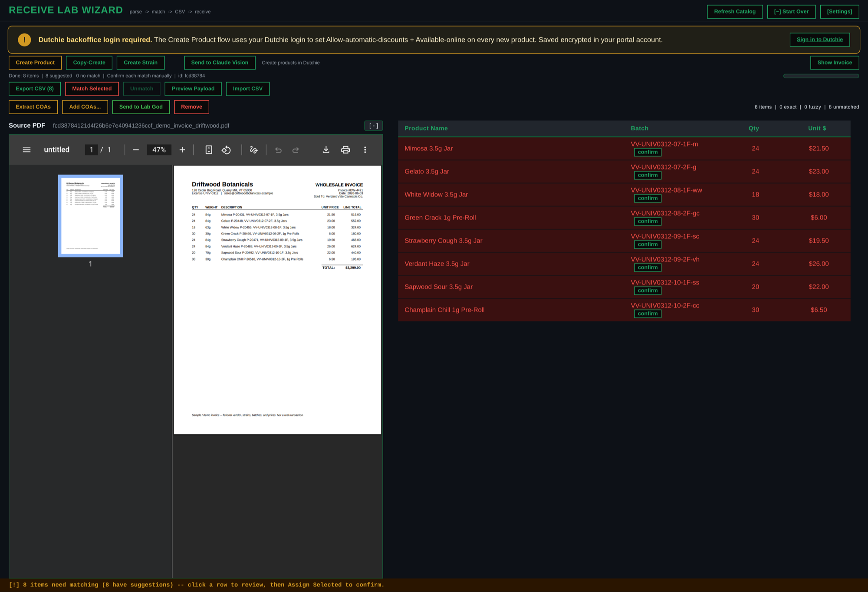Select the page 1 thumbnail
Image resolution: width=868 pixels, height=592 pixels.
tap(91, 216)
